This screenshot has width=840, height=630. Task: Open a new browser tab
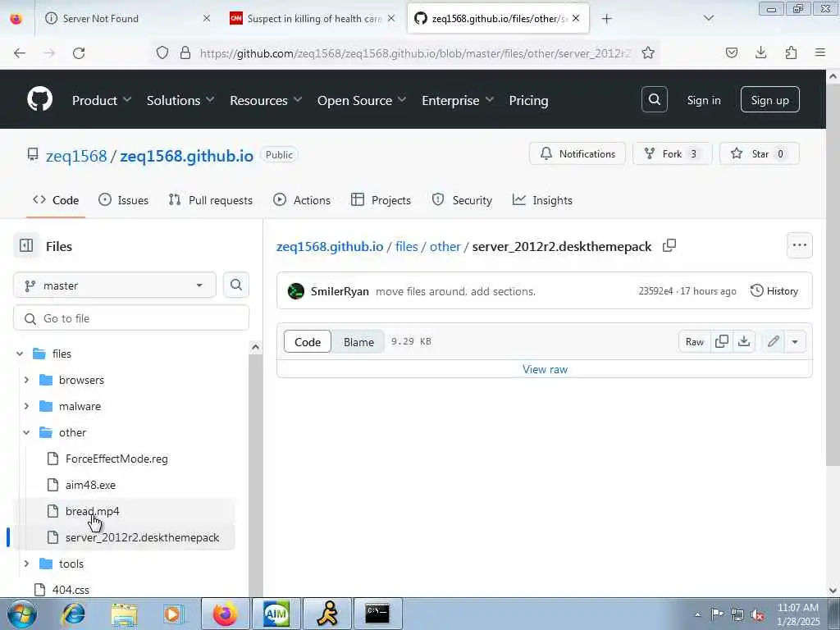[x=606, y=19]
